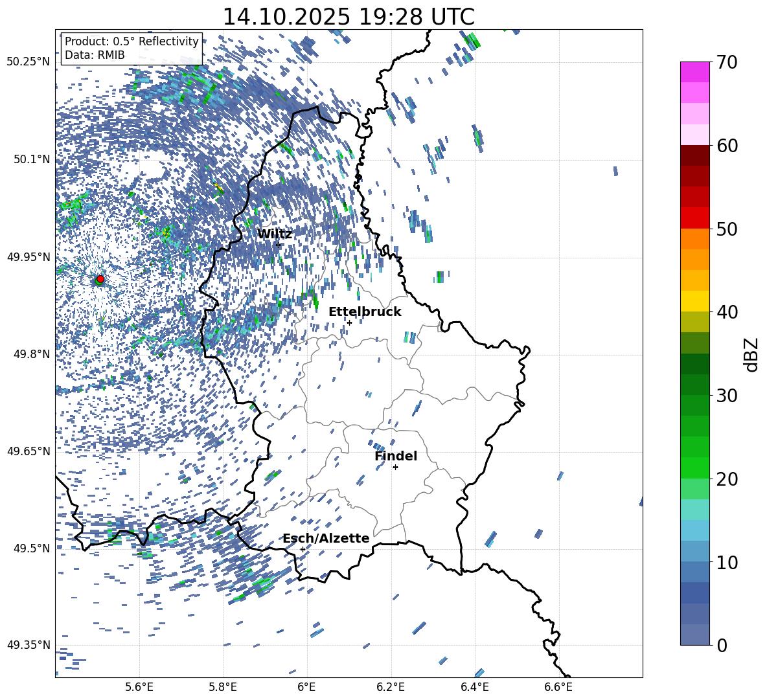Click colorbar tick label 30

[x=727, y=396]
